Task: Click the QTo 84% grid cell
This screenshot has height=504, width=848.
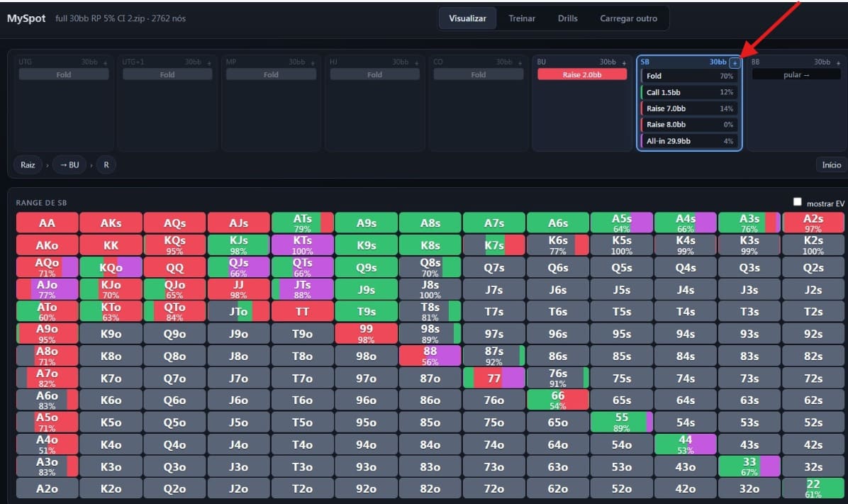Action: click(174, 311)
